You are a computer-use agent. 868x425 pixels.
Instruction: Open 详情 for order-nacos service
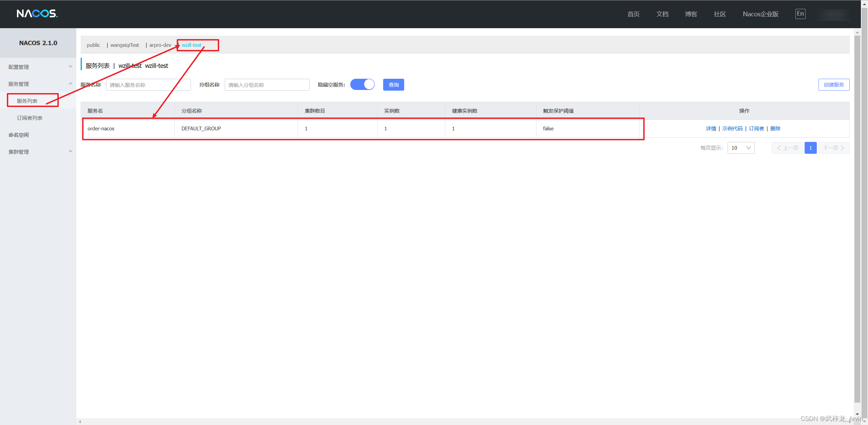(711, 129)
